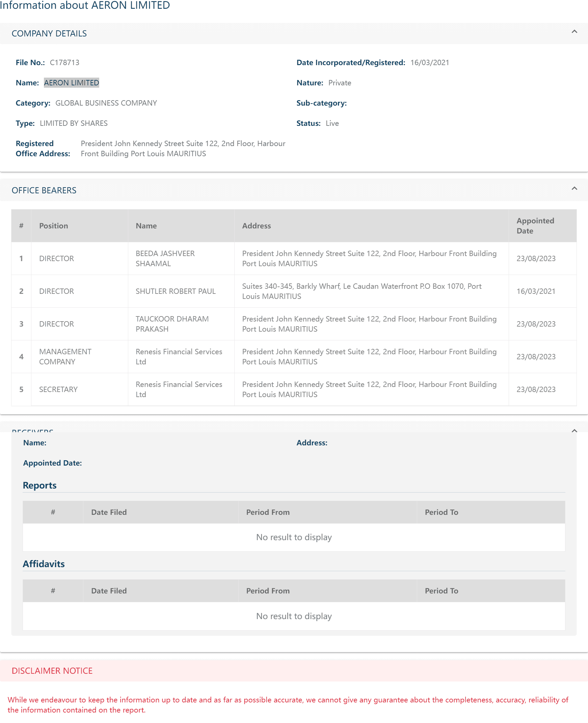The image size is (588, 723).
Task: Click the Reports heading
Action: 39,485
